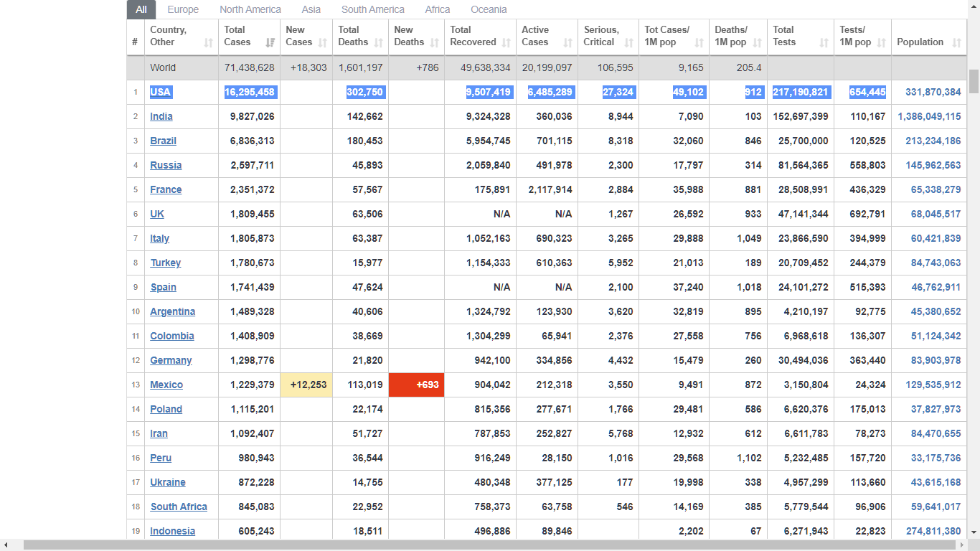Open the Brazil country link
The width and height of the screenshot is (980, 551).
[x=163, y=141]
